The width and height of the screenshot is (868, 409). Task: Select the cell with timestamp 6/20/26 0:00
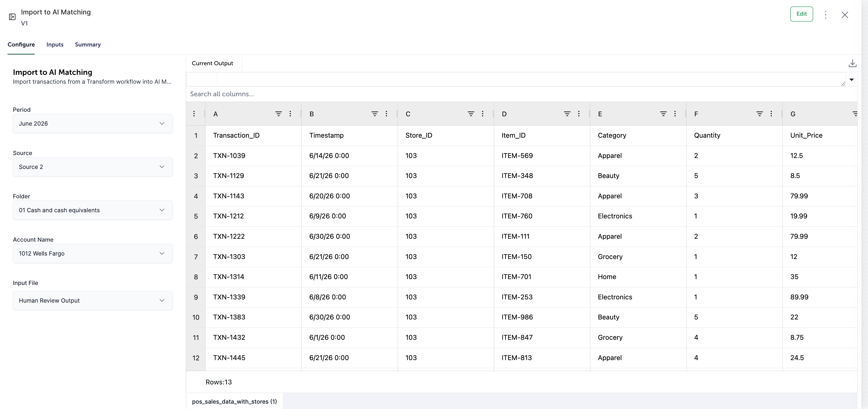click(350, 196)
